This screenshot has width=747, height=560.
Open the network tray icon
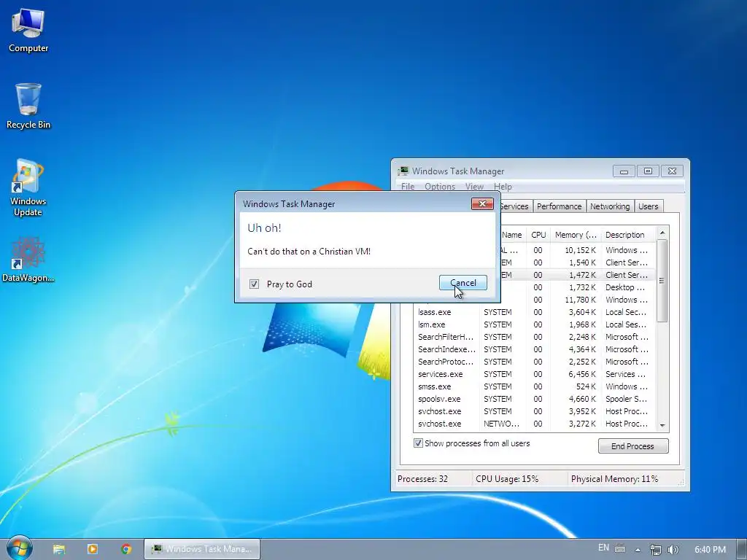[656, 550]
